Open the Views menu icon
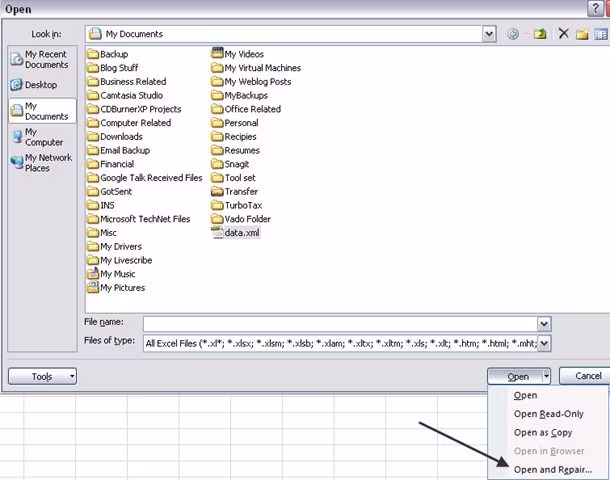The image size is (610, 480). (601, 34)
